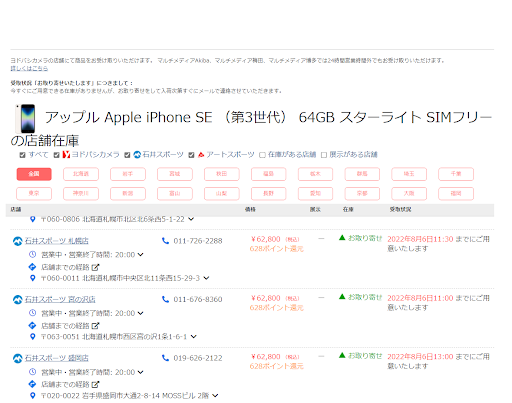Click 2022年8月6日13:00 pickup time
512x403 pixels.
pyautogui.click(x=420, y=357)
